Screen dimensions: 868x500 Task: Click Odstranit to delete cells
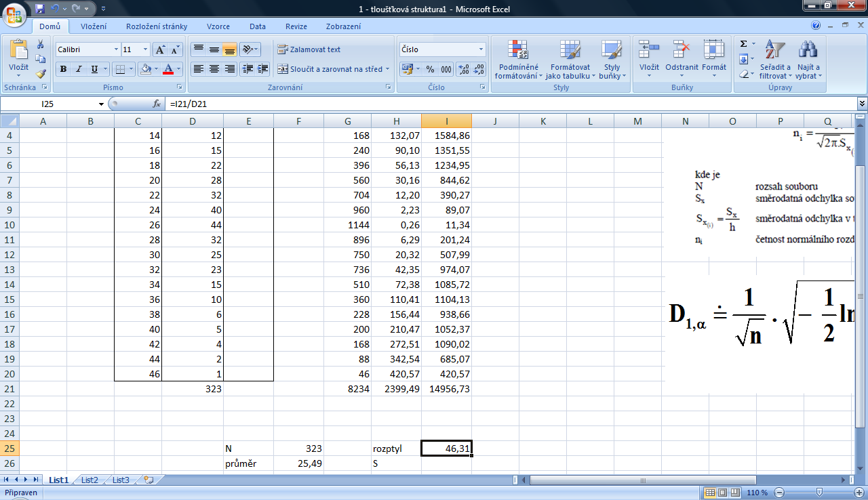[681, 60]
